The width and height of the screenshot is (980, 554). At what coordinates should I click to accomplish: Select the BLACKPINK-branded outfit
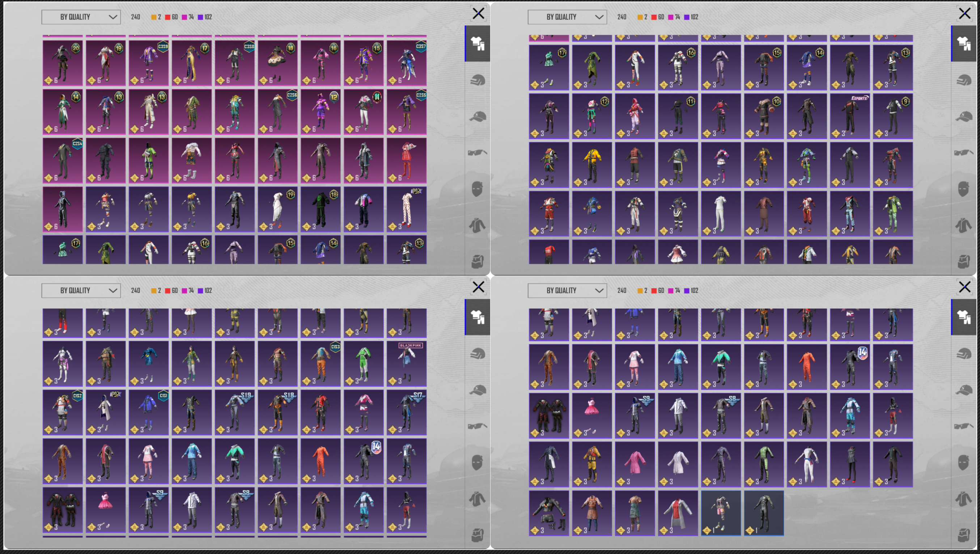[407, 364]
